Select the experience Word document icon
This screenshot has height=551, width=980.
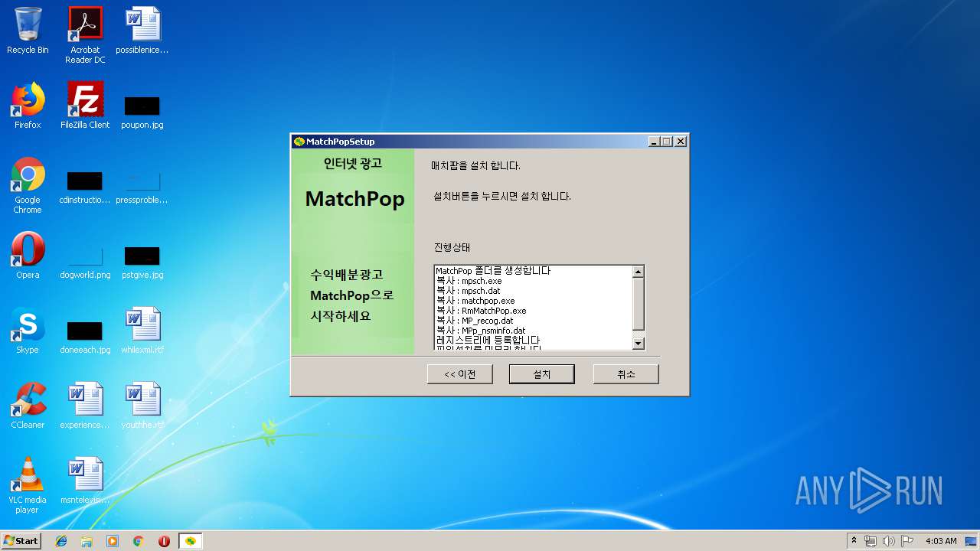pos(85,406)
